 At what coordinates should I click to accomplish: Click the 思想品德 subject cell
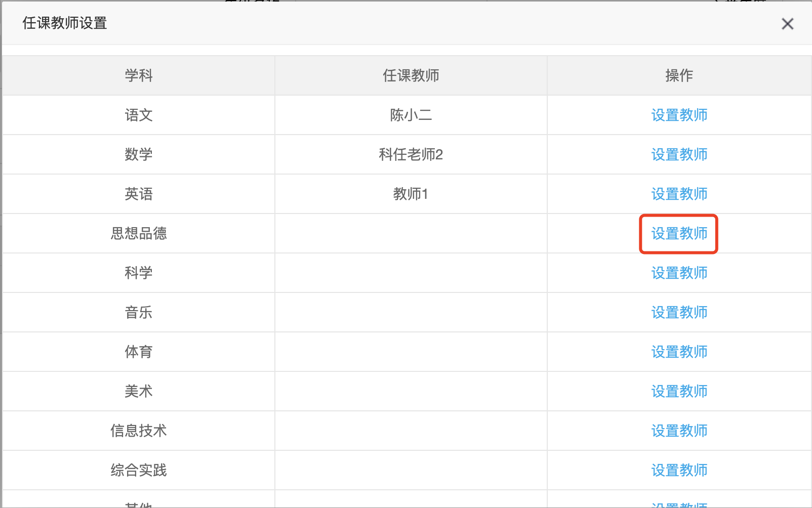tap(139, 234)
